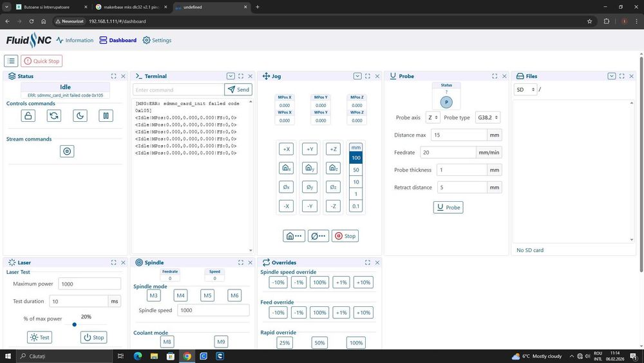
Task: Start probing with Probe button
Action: click(x=448, y=207)
